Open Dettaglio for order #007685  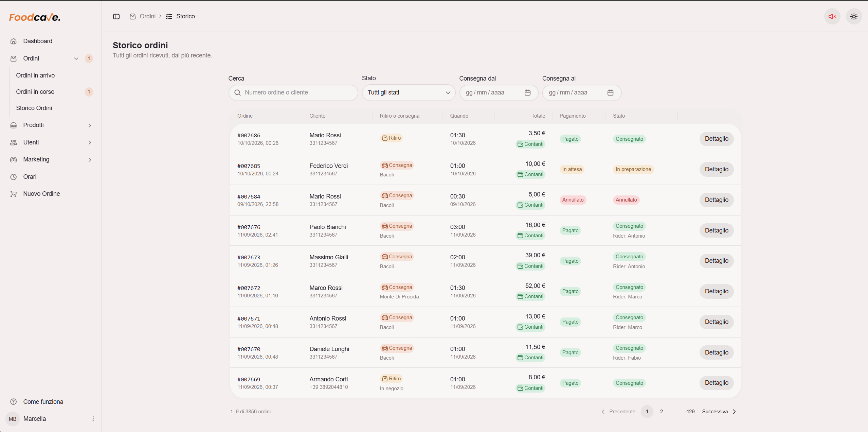click(716, 169)
